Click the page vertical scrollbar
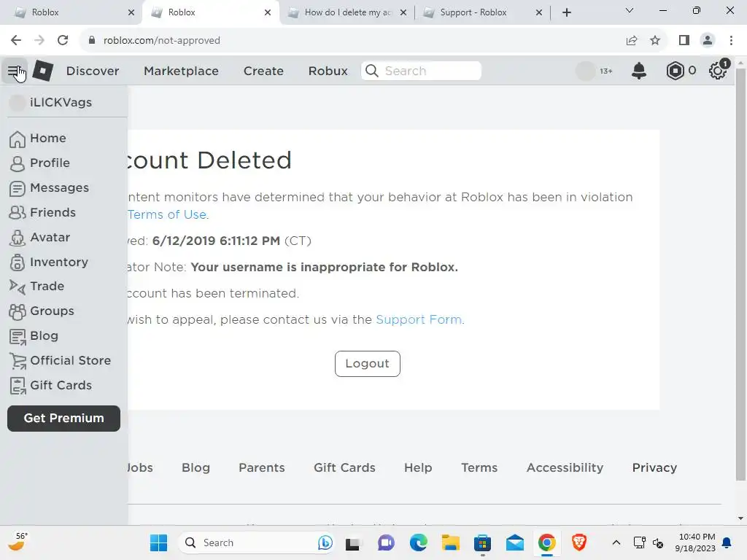Viewport: 747px width, 560px height. (740, 274)
